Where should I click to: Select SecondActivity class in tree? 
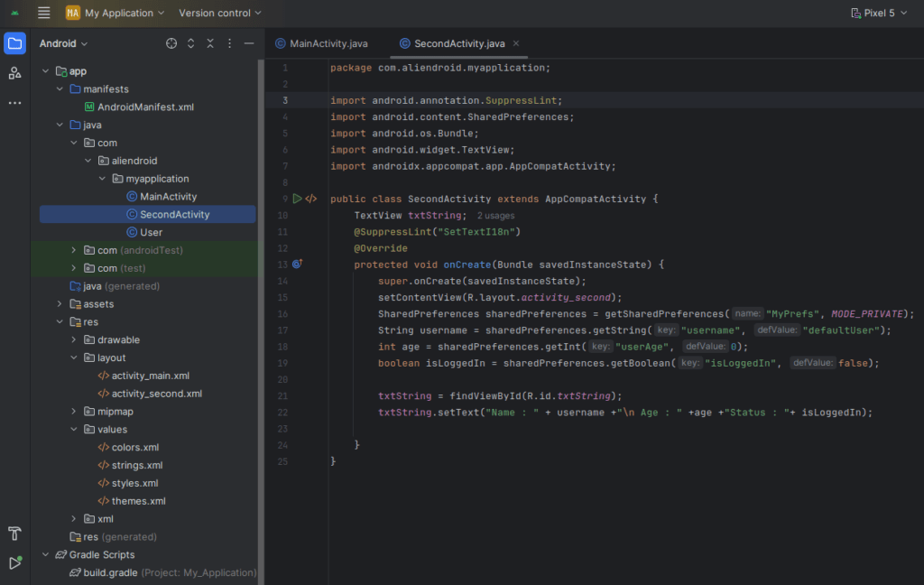(x=147, y=214)
